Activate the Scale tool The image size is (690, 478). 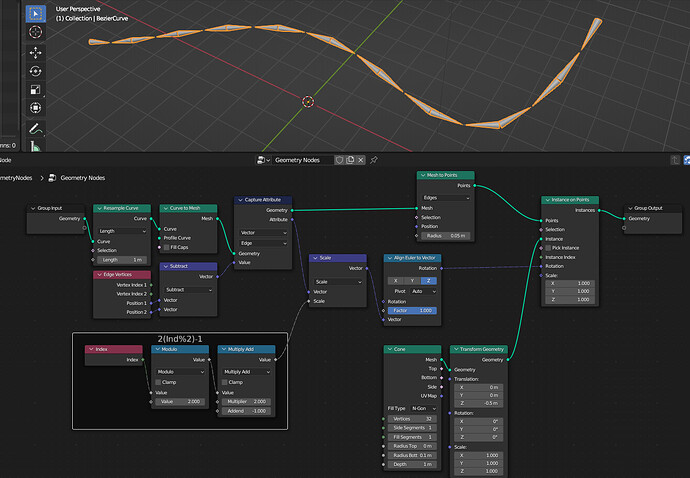click(x=36, y=90)
